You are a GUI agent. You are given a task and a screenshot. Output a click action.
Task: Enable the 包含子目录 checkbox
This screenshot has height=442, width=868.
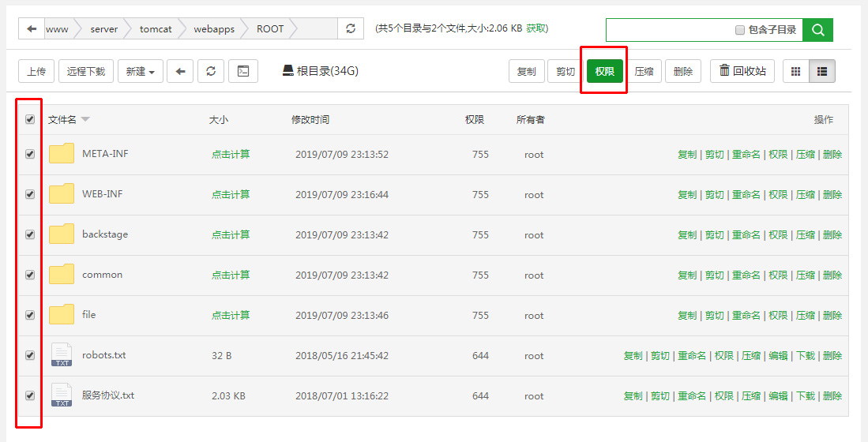pos(740,30)
